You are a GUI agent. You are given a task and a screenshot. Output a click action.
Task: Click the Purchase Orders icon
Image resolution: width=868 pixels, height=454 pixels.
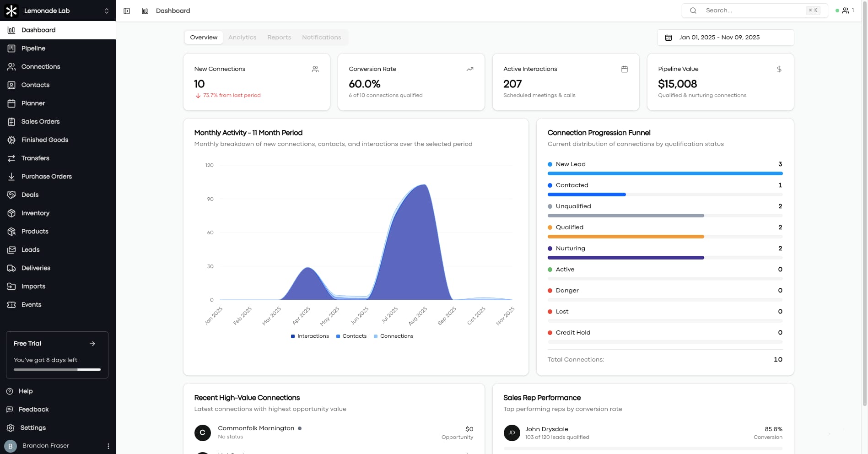pyautogui.click(x=11, y=176)
